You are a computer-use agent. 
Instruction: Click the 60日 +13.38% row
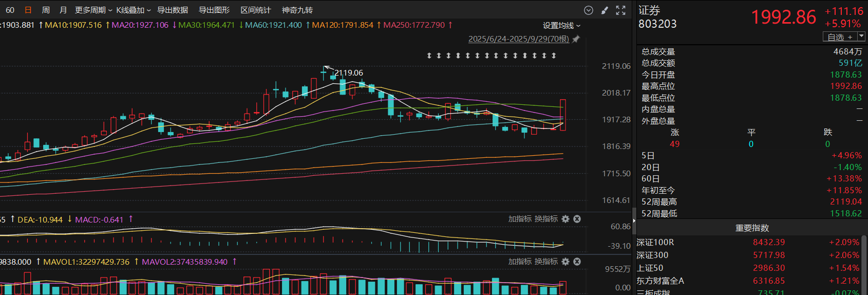(752, 179)
